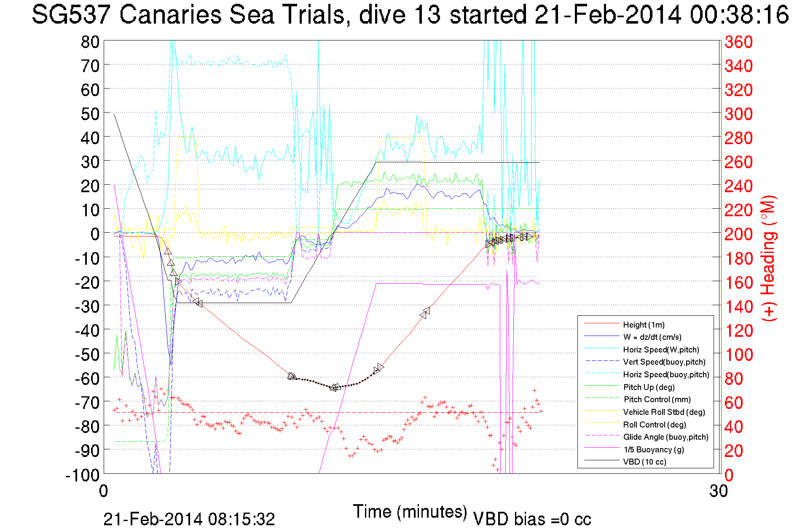797x532 pixels.
Task: Click the black y-axis tick '-30'
Action: [x=87, y=306]
